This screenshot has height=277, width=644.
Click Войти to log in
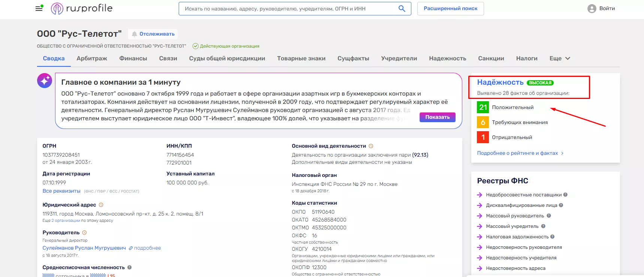(x=607, y=9)
